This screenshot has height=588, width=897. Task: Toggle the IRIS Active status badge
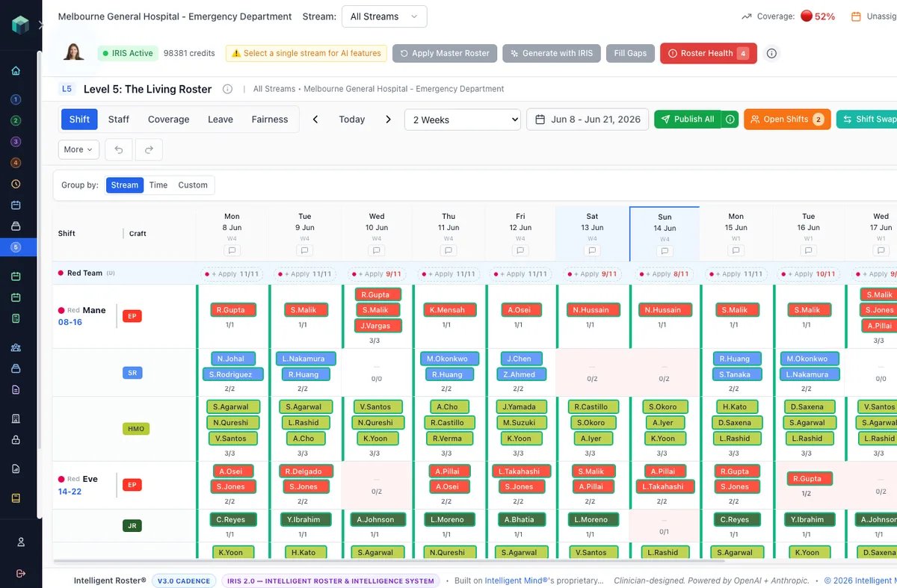tap(128, 53)
